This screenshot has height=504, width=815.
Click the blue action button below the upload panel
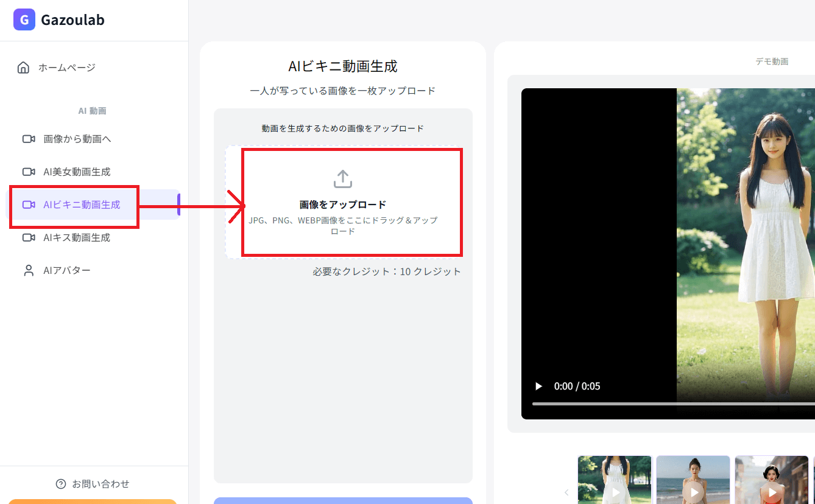tap(342, 502)
